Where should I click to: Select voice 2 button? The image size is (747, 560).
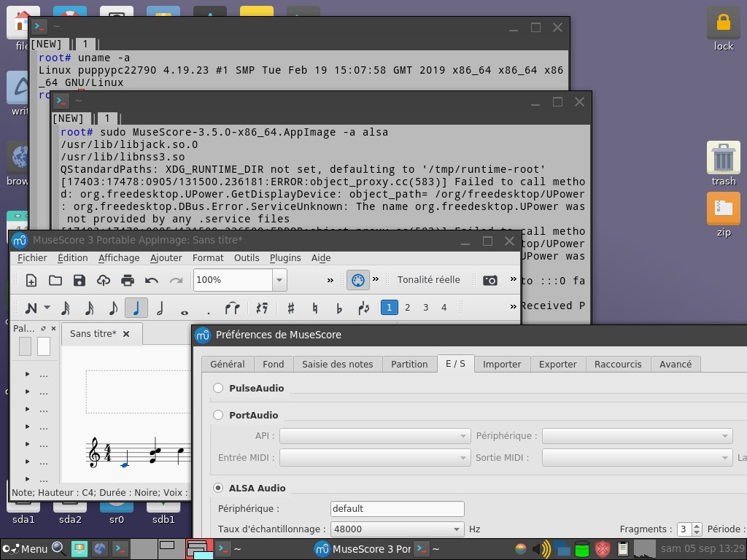tap(407, 308)
